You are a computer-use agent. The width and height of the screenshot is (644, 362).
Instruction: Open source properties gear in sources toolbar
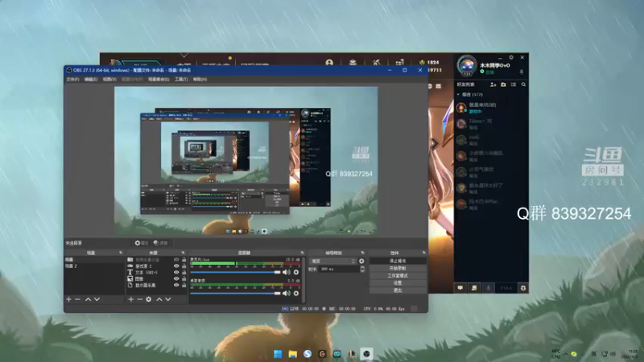[x=149, y=299]
